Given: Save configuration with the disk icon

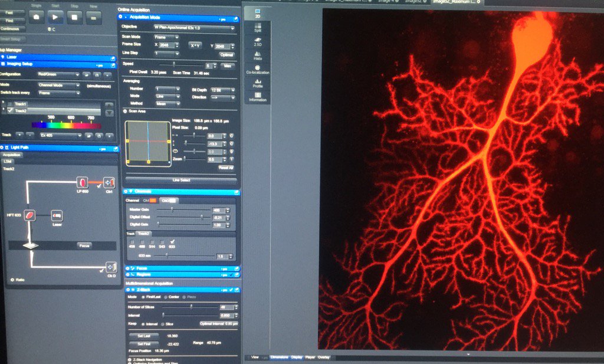Looking at the screenshot, I should pos(97,74).
